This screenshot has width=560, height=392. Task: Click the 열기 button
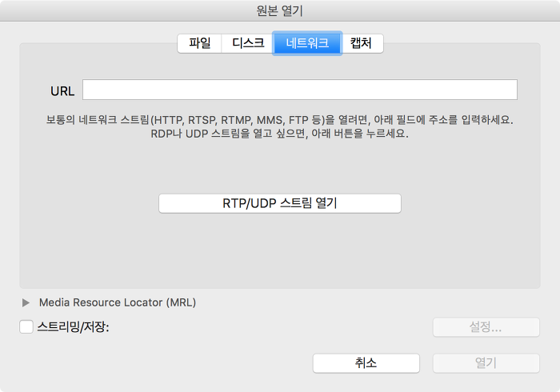[486, 363]
